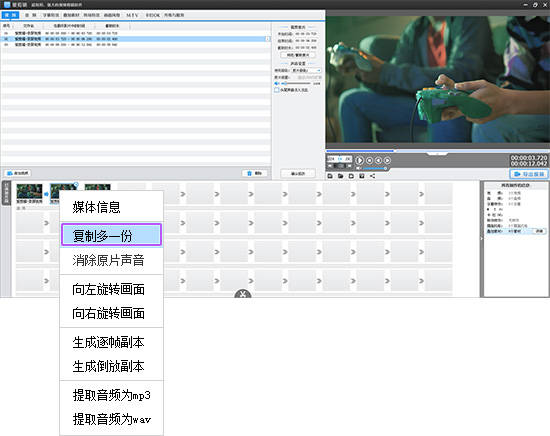Viewport: 550px width, 436px height.
Task: Click the app logo in the title bar
Action: click(x=7, y=5)
